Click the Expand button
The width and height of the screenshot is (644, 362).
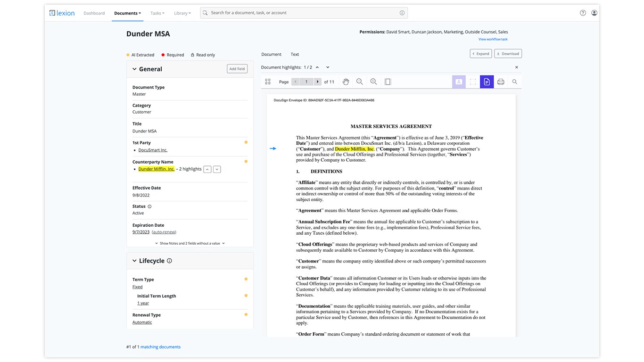pos(481,54)
